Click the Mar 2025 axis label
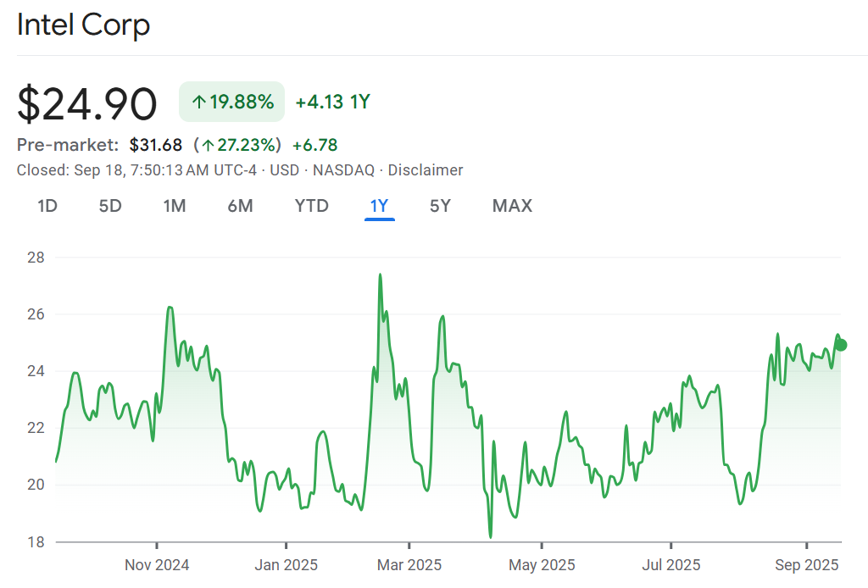The image size is (868, 588). tap(409, 565)
